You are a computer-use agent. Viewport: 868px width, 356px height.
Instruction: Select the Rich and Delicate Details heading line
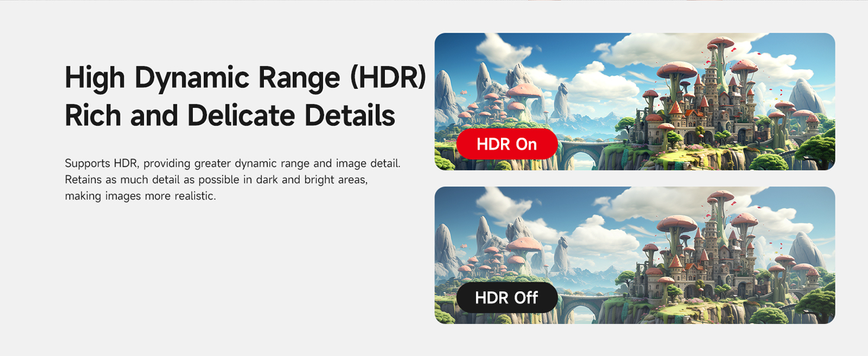point(230,116)
